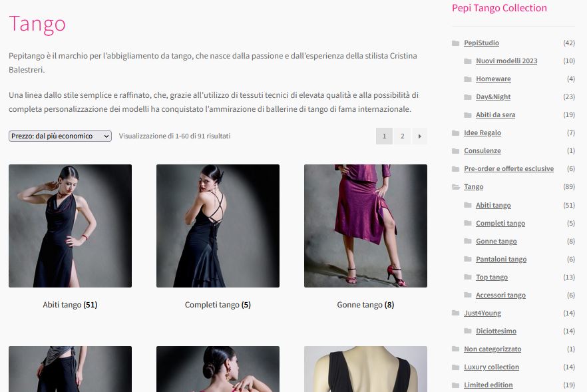Open Luxury collection category link
Screen dimensions: 587x392
pyautogui.click(x=491, y=367)
